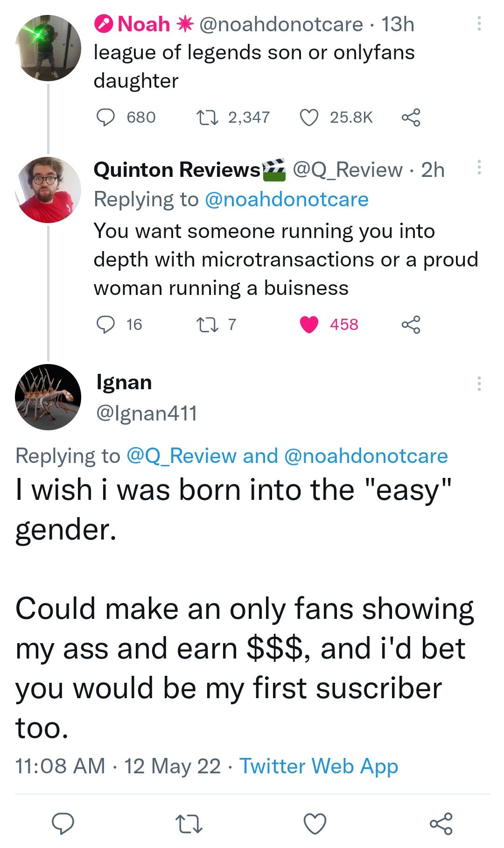Screen dimensions: 504x848
Task: Share Ignan's tweet
Action: click(441, 823)
